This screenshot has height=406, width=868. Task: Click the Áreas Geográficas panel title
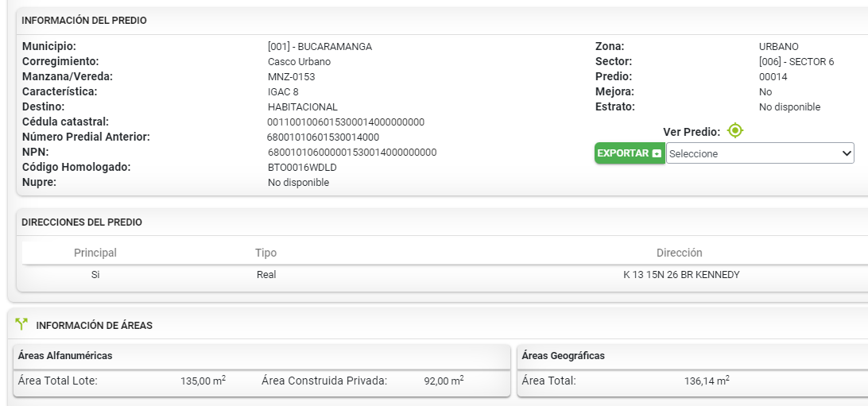(563, 356)
